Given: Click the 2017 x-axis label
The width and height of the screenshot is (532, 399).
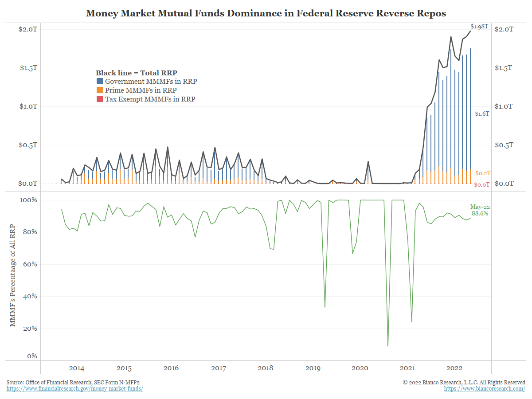Looking at the screenshot, I should point(219,368).
